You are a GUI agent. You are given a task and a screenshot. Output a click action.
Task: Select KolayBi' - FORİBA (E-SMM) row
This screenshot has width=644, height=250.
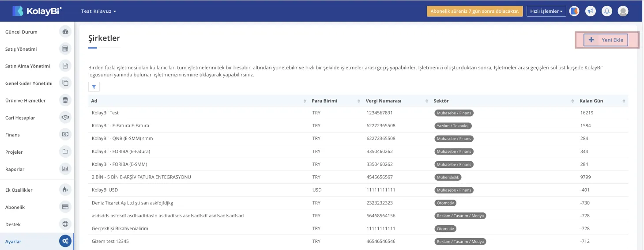tap(358, 164)
